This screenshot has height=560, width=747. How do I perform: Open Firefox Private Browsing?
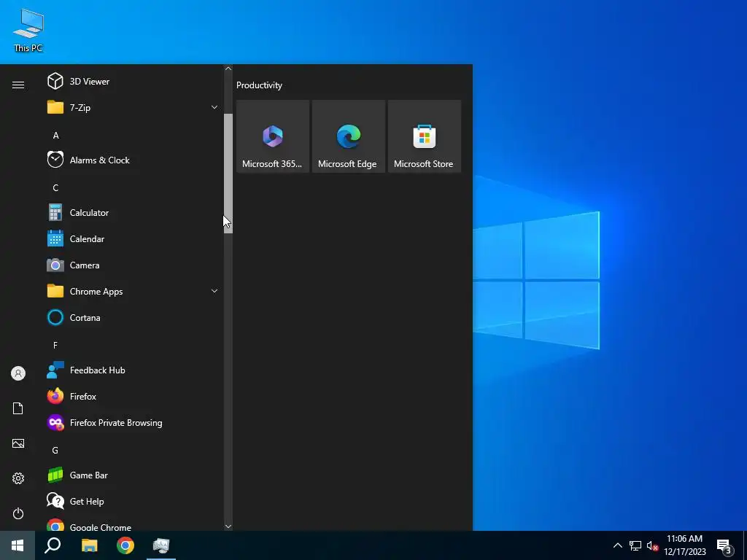[x=133, y=423]
